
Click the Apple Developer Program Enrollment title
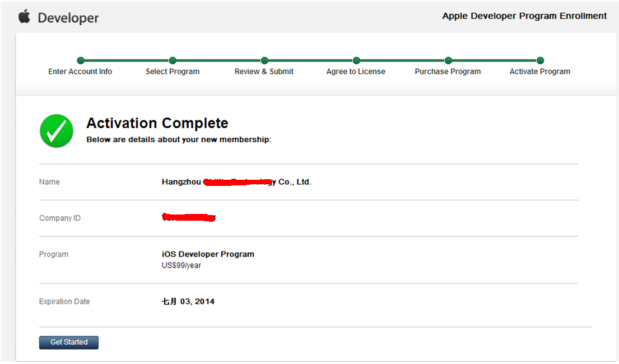tap(524, 16)
